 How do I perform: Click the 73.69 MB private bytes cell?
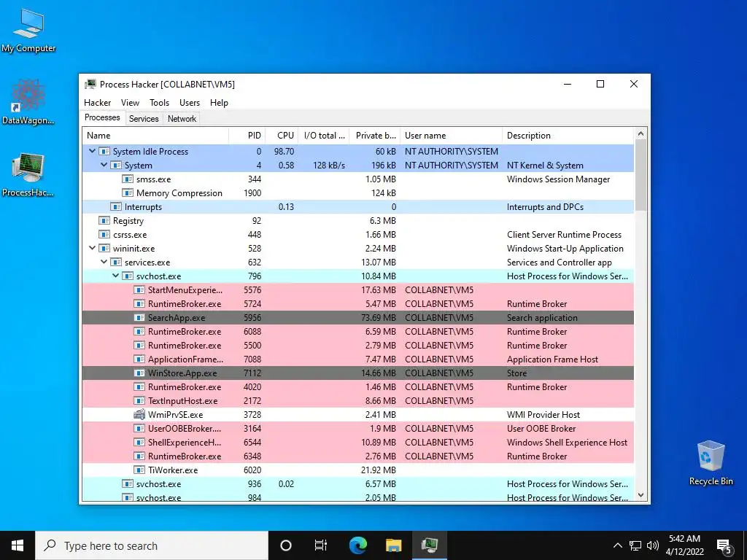[379, 318]
